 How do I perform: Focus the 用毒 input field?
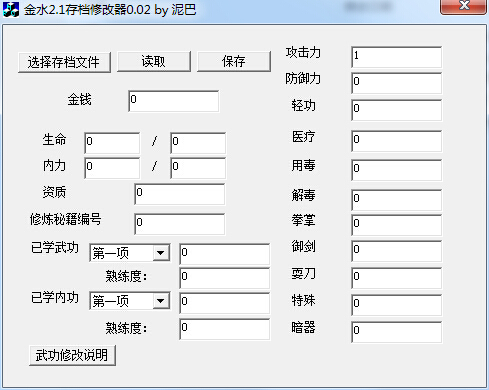point(397,170)
